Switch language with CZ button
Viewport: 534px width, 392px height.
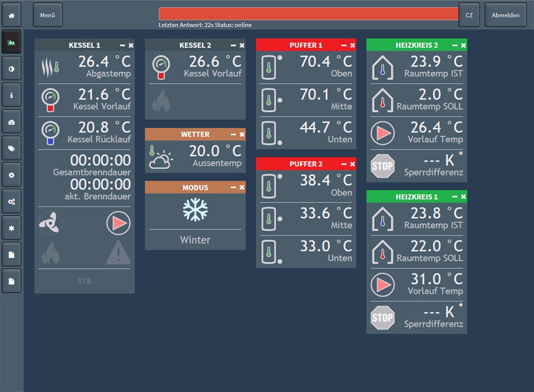(469, 16)
